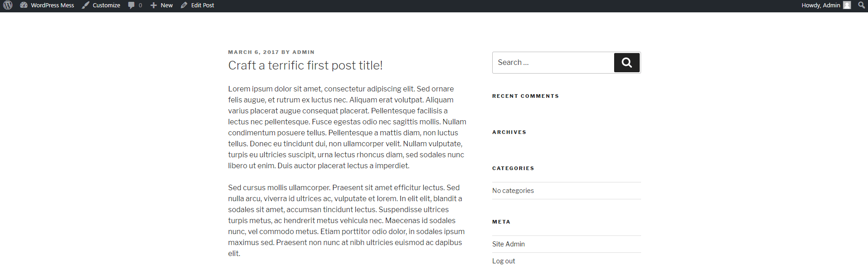Select the Edit Post text

203,5
